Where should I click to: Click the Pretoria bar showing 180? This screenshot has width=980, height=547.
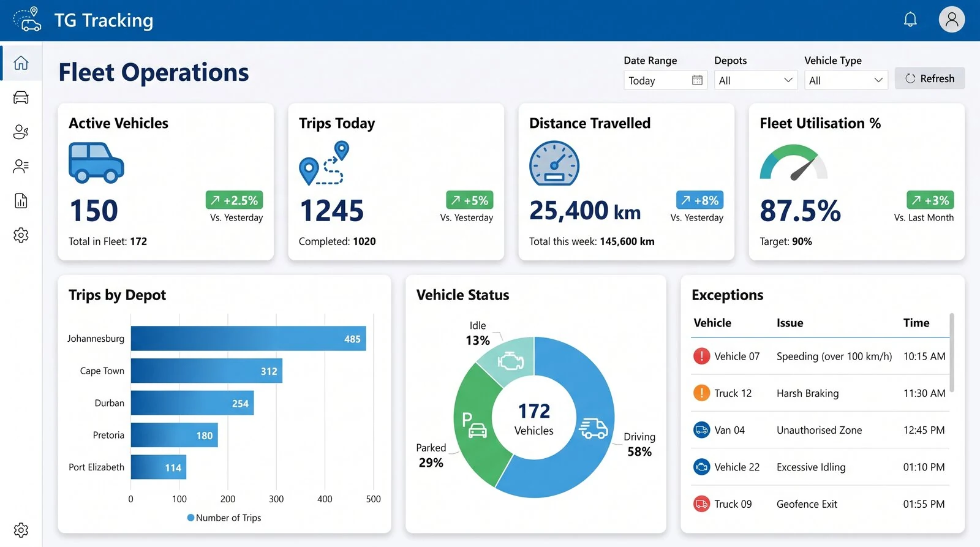tap(175, 435)
